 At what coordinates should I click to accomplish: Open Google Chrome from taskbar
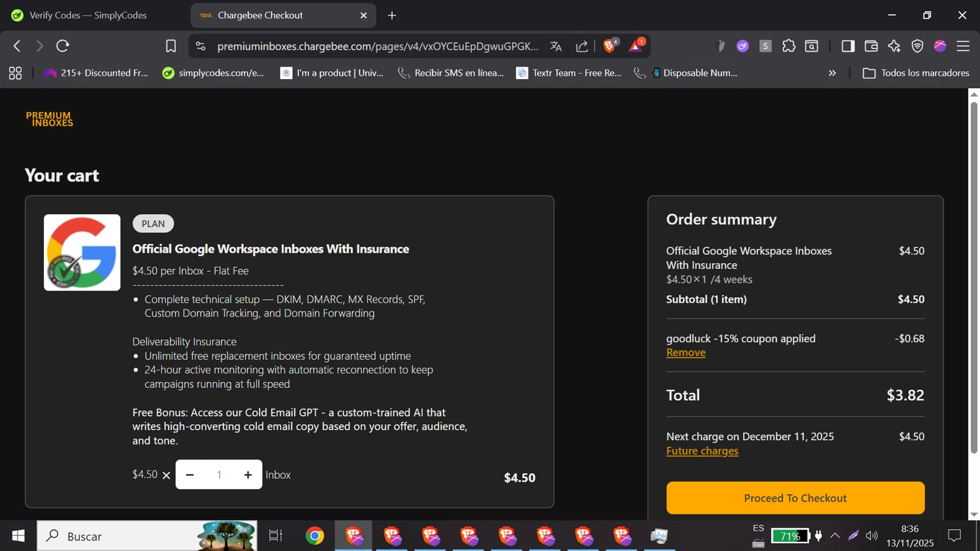[x=315, y=536]
